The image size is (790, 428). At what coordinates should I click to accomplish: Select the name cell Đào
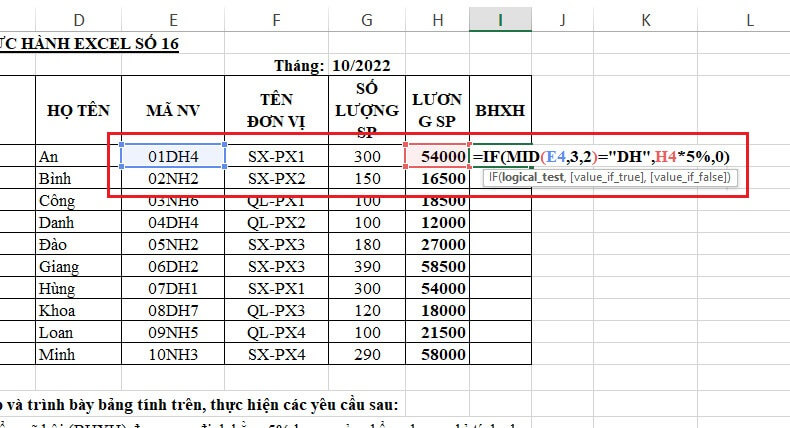(79, 244)
